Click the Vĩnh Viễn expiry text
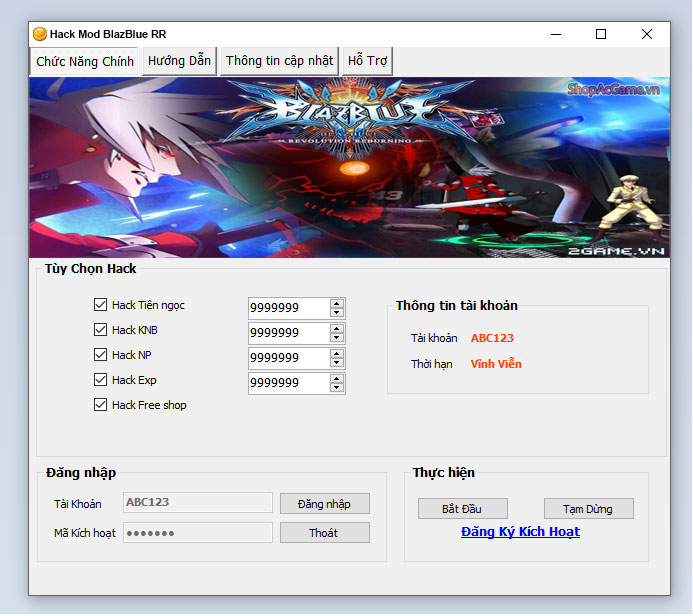Image resolution: width=693 pixels, height=616 pixels. [496, 364]
